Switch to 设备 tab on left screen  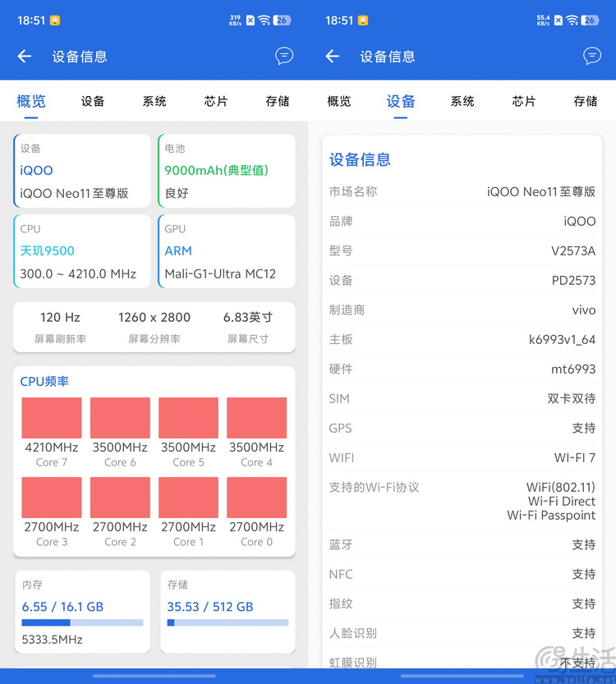click(x=93, y=101)
